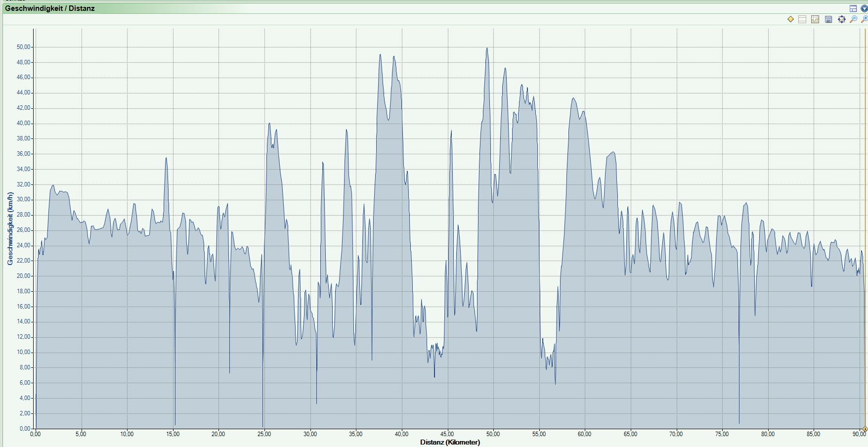Image resolution: width=868 pixels, height=447 pixels.
Task: Open the panel layout icon in the title bar
Action: coord(853,8)
